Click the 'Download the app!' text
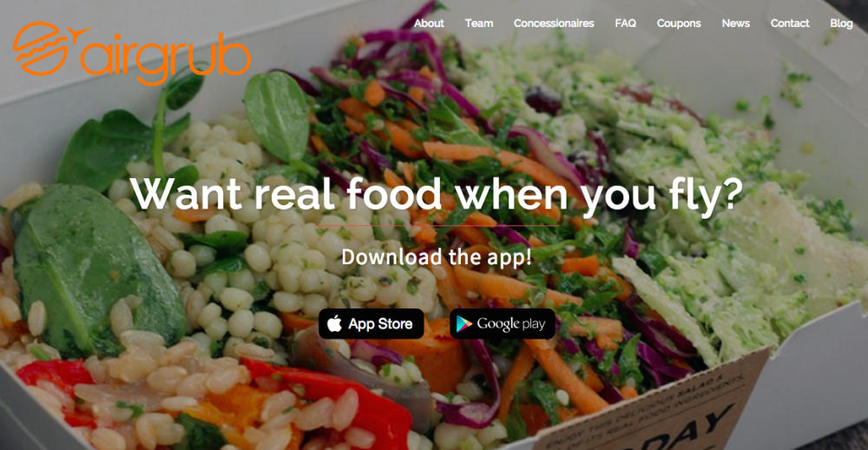Screen dimensions: 868x450 [437, 256]
